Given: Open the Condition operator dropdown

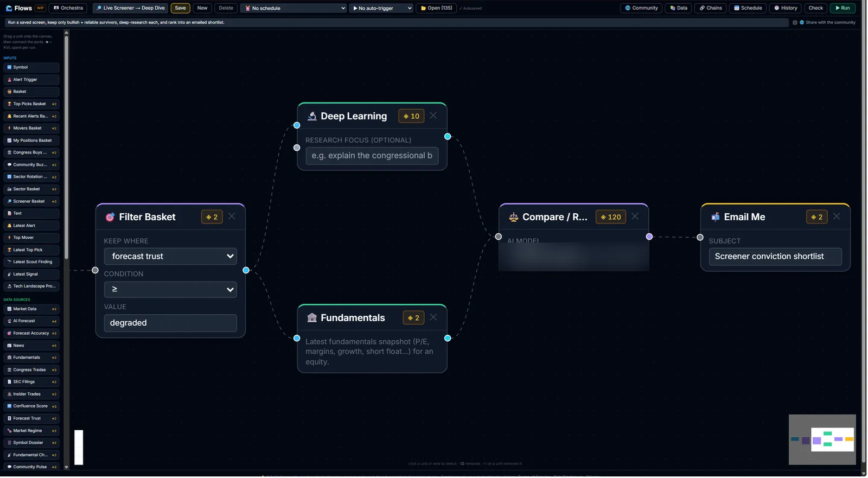Looking at the screenshot, I should [170, 289].
